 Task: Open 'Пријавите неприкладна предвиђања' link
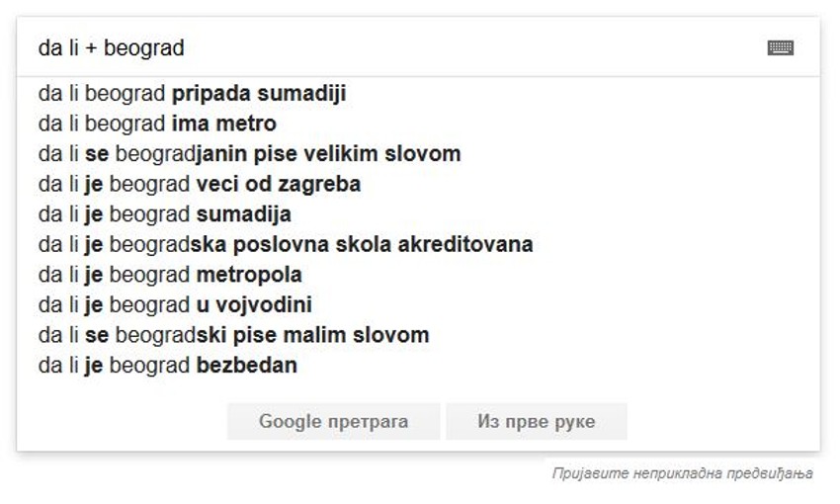pos(682,474)
